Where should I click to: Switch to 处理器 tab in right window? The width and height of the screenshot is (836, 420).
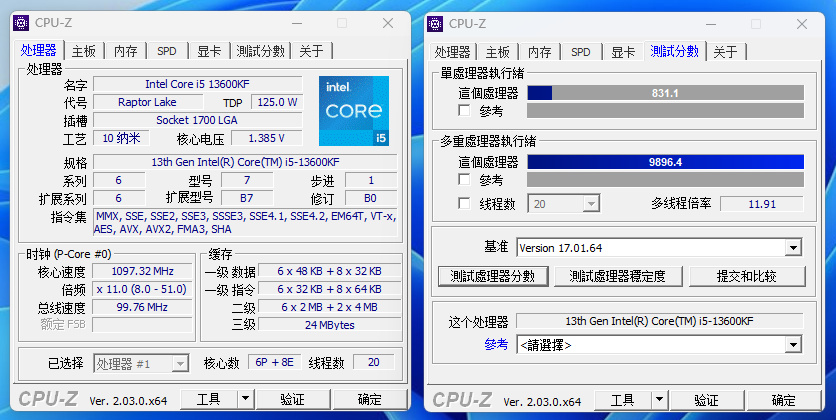tap(452, 52)
